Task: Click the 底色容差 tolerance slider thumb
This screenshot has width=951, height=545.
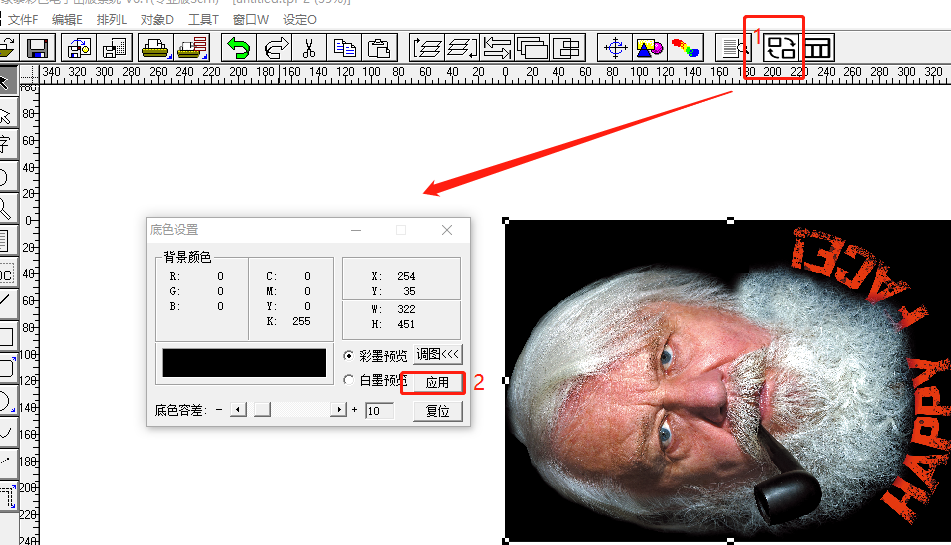Action: (262, 410)
